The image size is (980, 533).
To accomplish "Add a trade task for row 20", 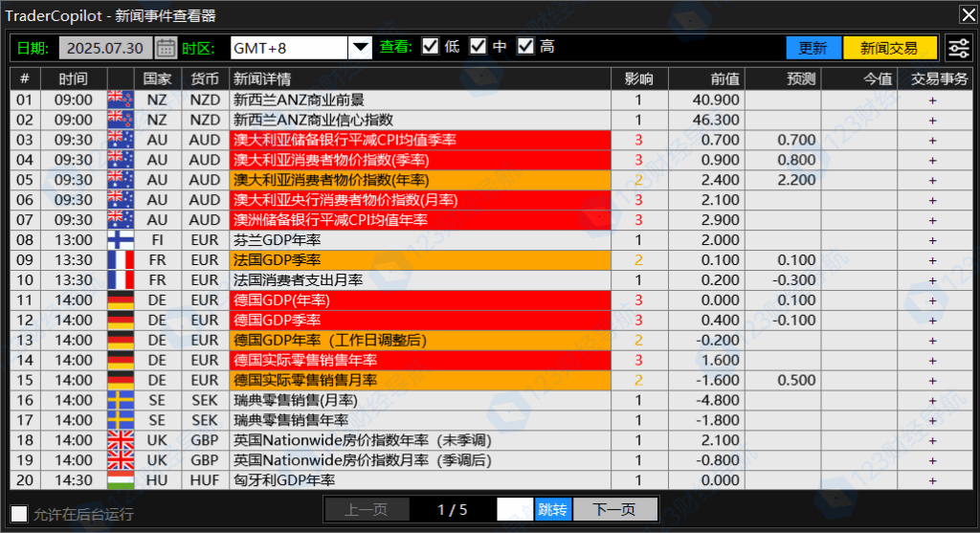I will (x=932, y=480).
